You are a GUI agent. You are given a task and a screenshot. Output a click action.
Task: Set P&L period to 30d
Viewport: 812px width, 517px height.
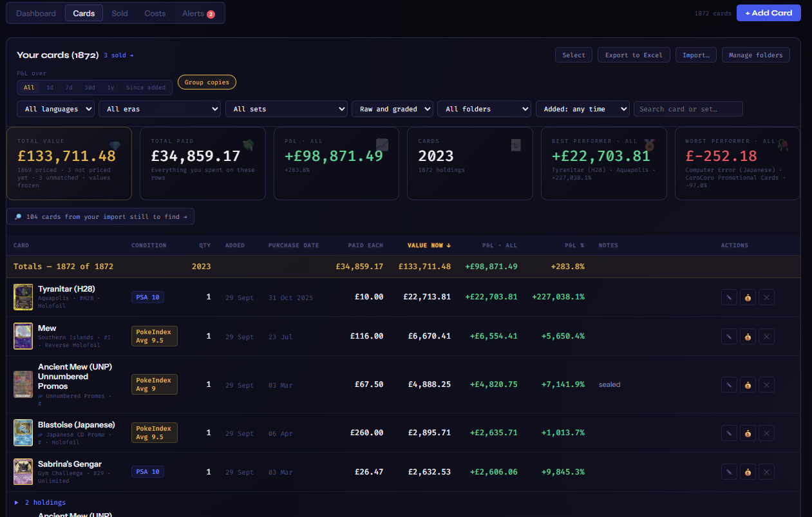click(90, 88)
